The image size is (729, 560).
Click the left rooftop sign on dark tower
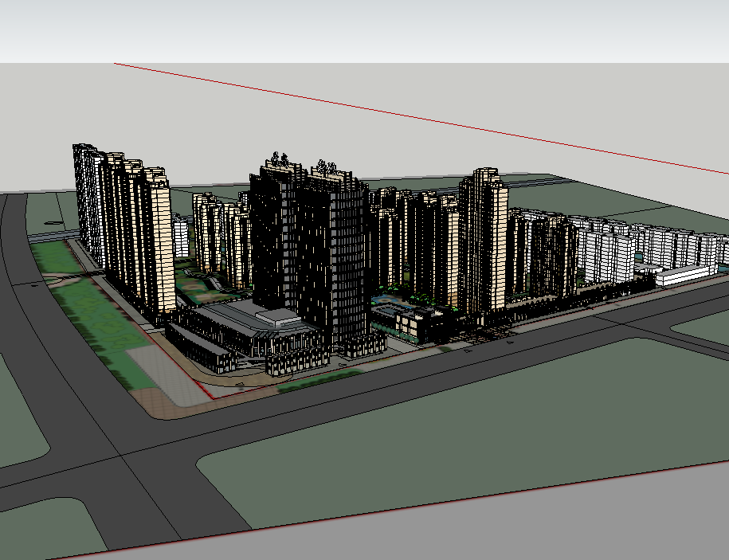[x=278, y=161]
